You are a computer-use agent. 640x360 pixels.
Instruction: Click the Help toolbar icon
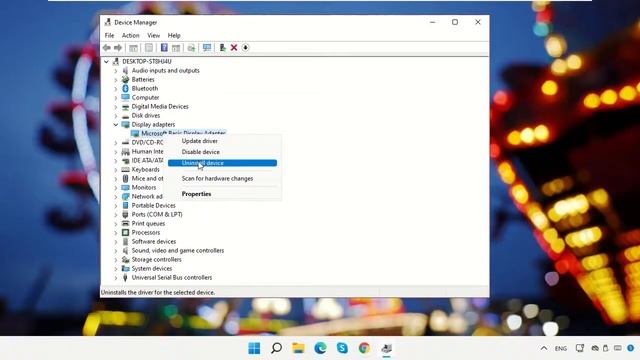tap(164, 48)
